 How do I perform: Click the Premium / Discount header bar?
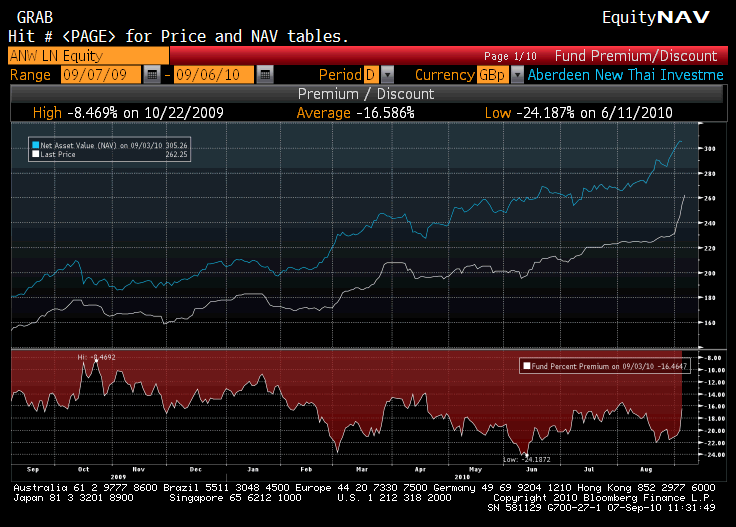pos(366,93)
